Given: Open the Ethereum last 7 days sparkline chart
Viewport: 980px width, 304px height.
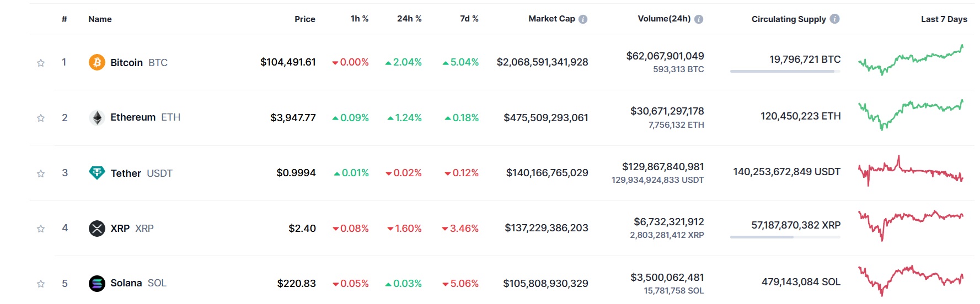Looking at the screenshot, I should pyautogui.click(x=911, y=114).
